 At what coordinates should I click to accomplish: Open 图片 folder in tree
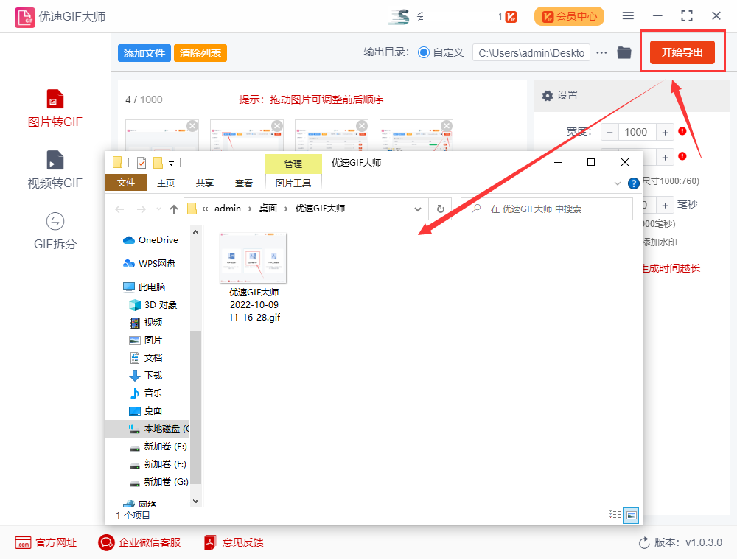click(x=146, y=340)
